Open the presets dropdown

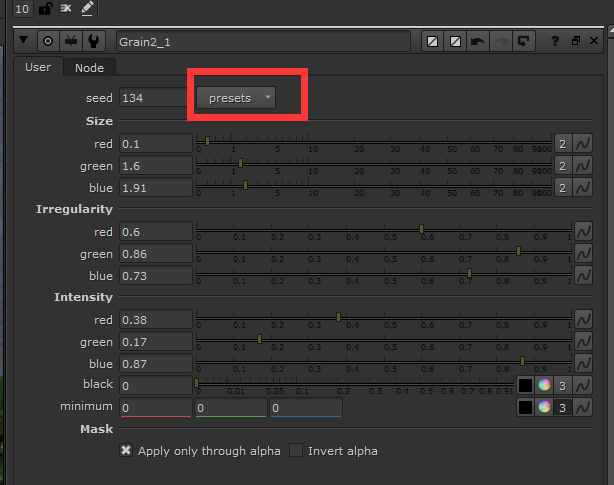(x=236, y=97)
